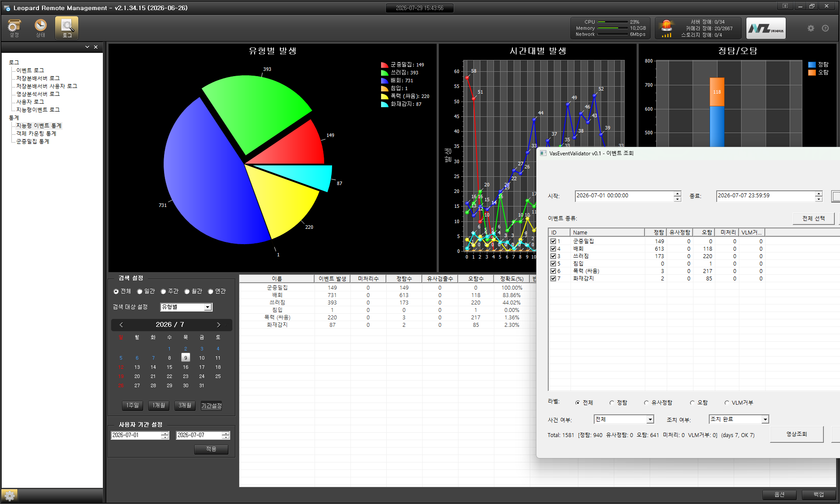Select the 정탐 label radio button
This screenshot has width=840, height=504.
click(612, 403)
